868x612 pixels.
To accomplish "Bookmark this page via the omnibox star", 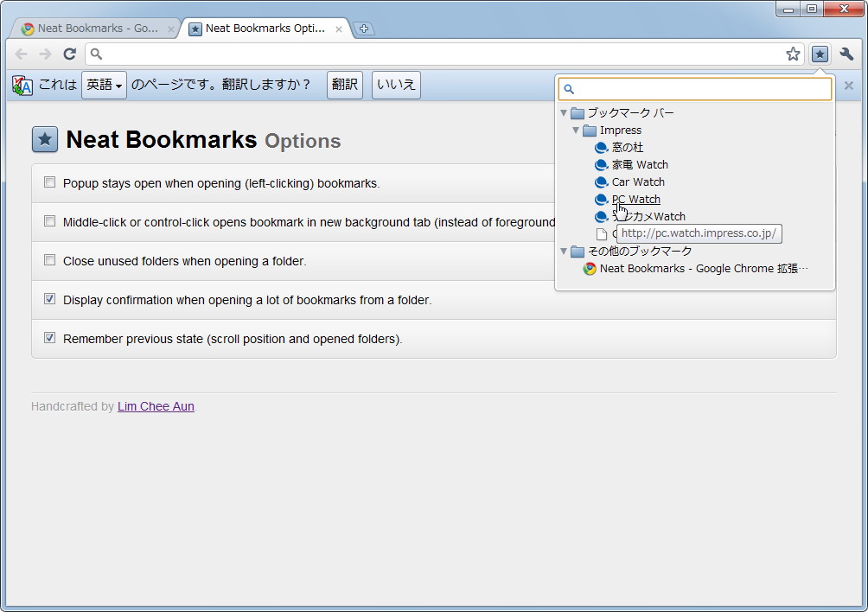I will coord(793,54).
